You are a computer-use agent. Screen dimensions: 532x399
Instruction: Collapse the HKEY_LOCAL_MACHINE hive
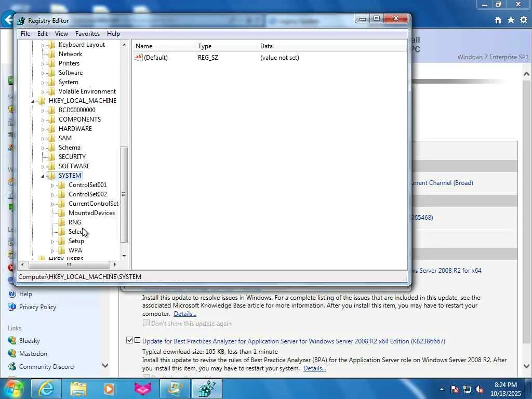(33, 101)
